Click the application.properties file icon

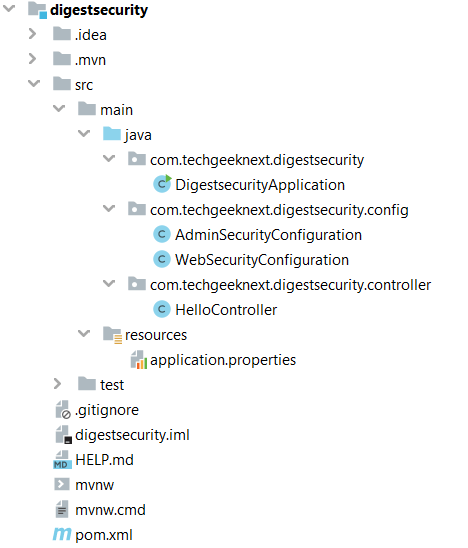138,360
